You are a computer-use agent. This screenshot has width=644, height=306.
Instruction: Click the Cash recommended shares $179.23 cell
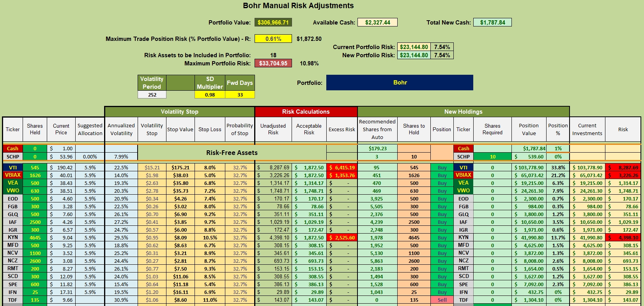[377, 148]
